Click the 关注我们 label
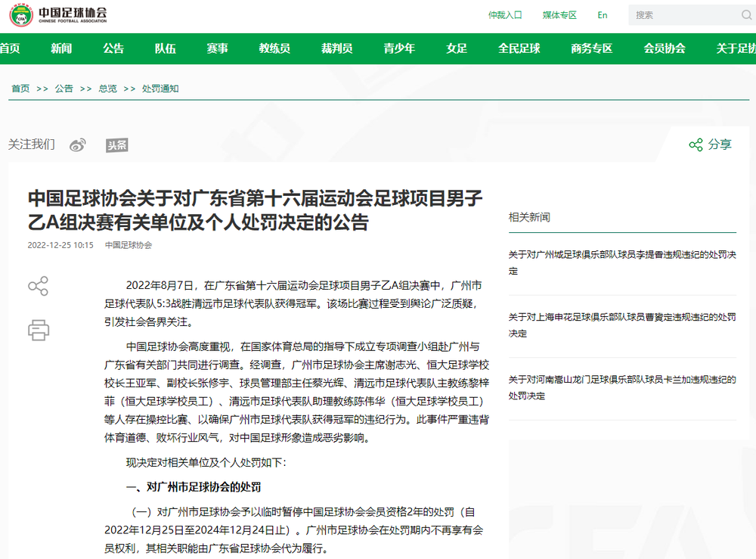The width and height of the screenshot is (756, 559). (31, 144)
